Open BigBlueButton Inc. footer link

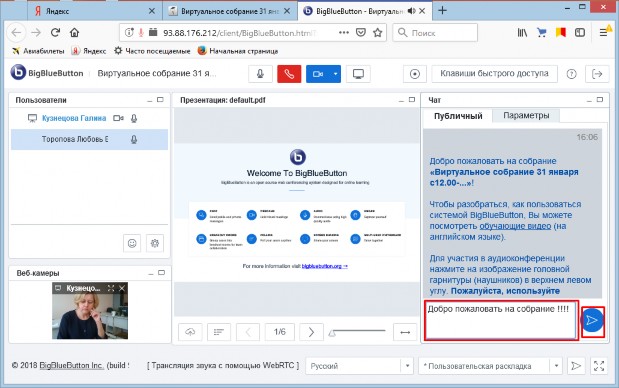pyautogui.click(x=71, y=366)
